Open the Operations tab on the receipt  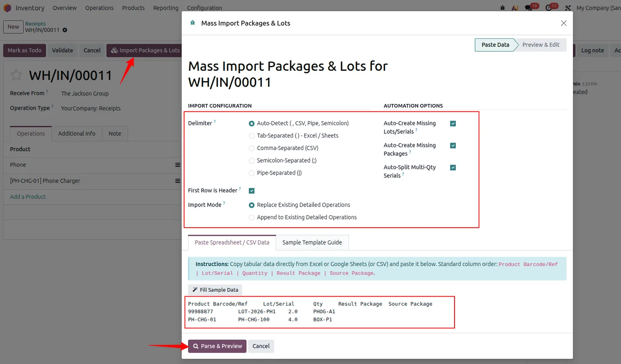31,134
